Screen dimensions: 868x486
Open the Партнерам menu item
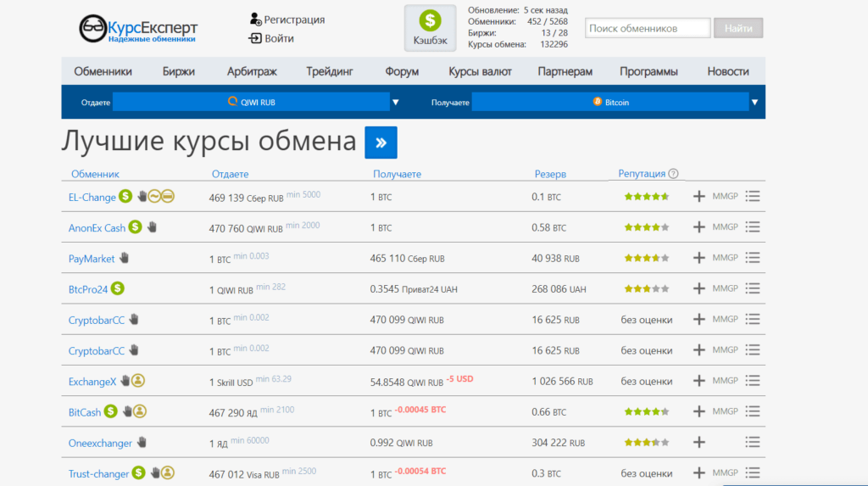565,71
